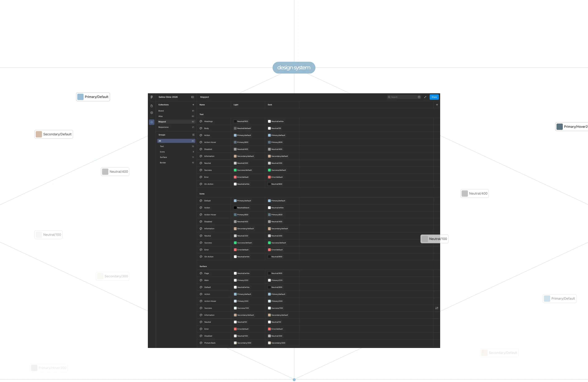Select the Page variable name
Viewport: 588px width, 382px height.
(207, 273)
